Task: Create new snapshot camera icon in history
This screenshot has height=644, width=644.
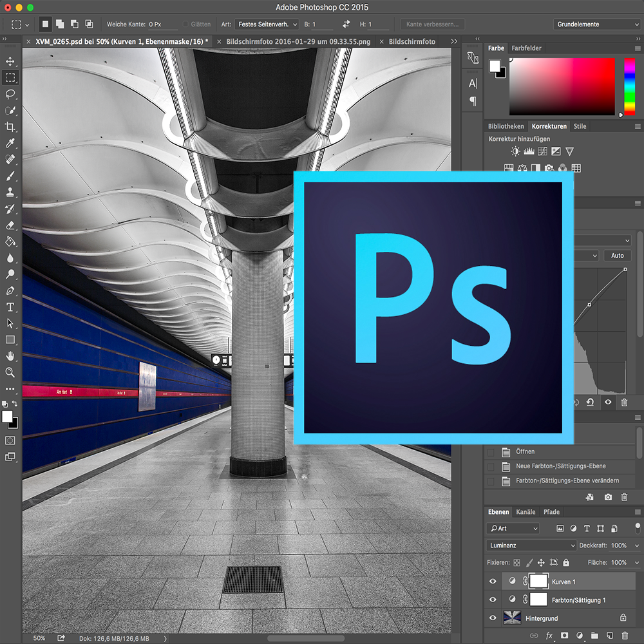Action: (609, 497)
